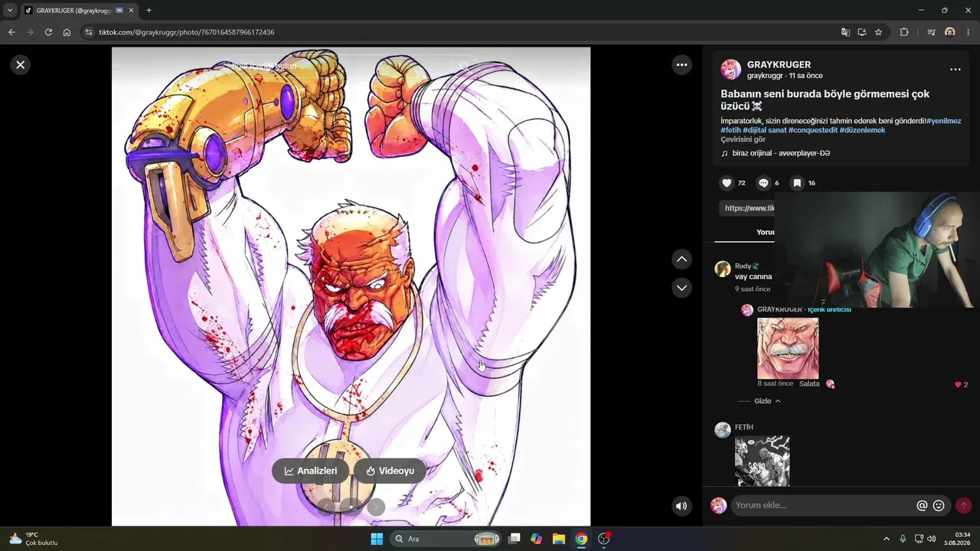The image size is (980, 551).
Task: Open File Explorer from the taskbar
Action: click(x=558, y=539)
